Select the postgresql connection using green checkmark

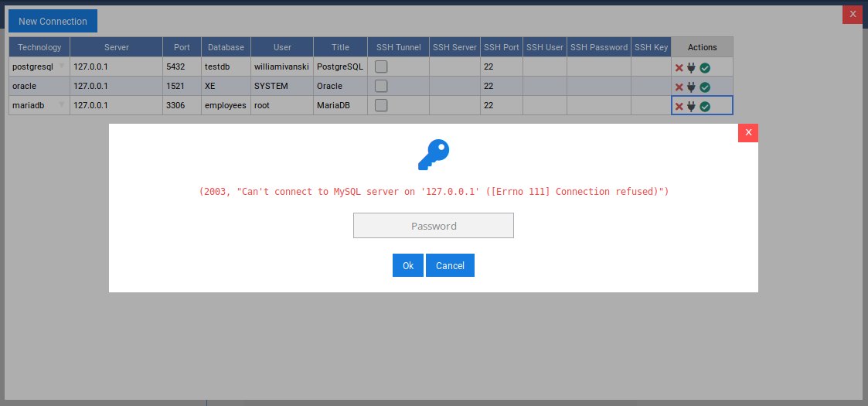point(705,67)
